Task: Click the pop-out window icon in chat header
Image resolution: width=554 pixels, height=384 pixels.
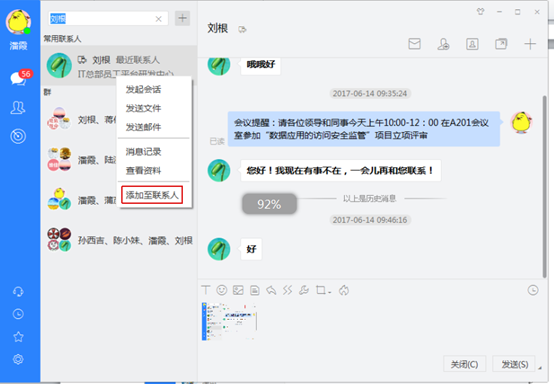Action: [x=501, y=44]
